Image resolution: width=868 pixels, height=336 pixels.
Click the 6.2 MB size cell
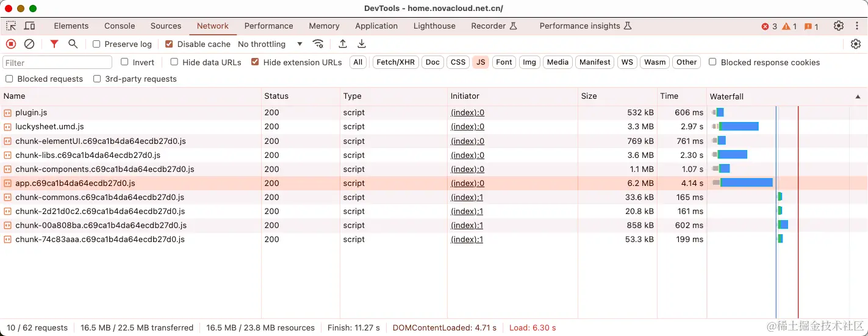click(x=617, y=183)
